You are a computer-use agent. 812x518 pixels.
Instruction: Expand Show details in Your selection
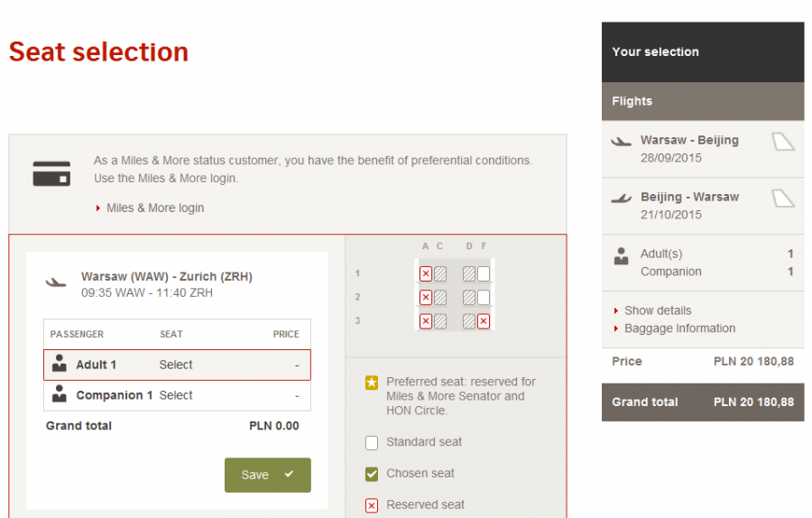(658, 310)
